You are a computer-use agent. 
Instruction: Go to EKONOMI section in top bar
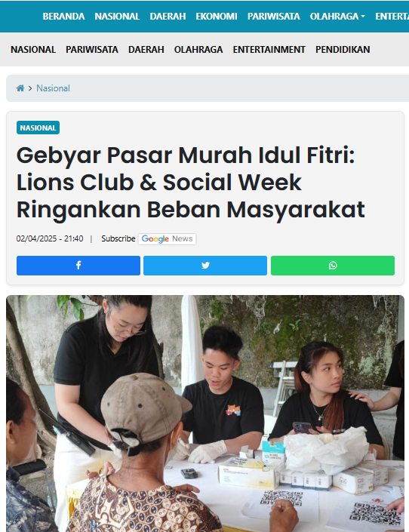pos(217,17)
